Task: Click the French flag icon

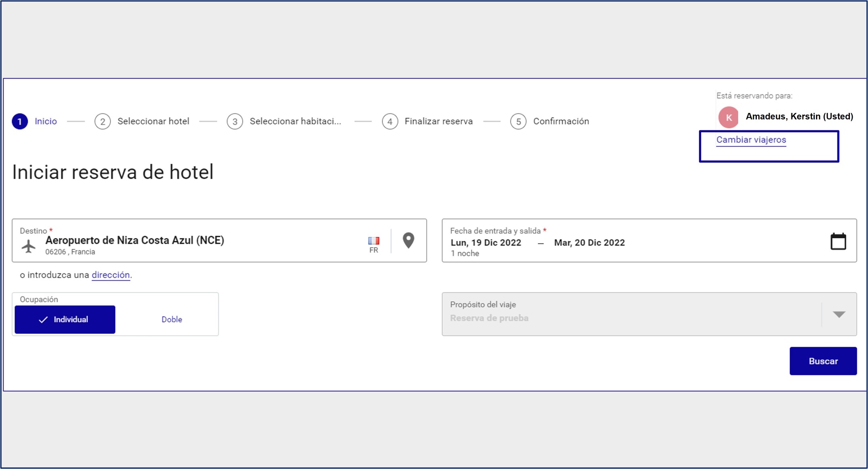Action: point(374,241)
